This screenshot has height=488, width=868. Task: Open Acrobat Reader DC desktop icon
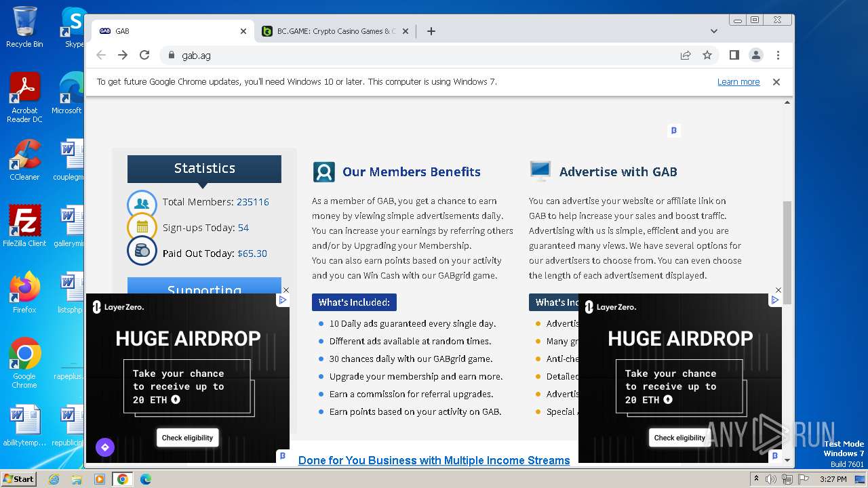[x=24, y=98]
